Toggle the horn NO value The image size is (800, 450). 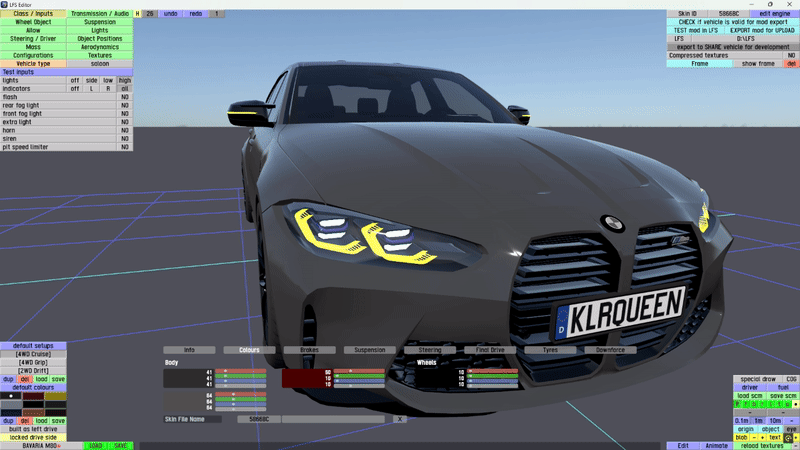pos(125,130)
